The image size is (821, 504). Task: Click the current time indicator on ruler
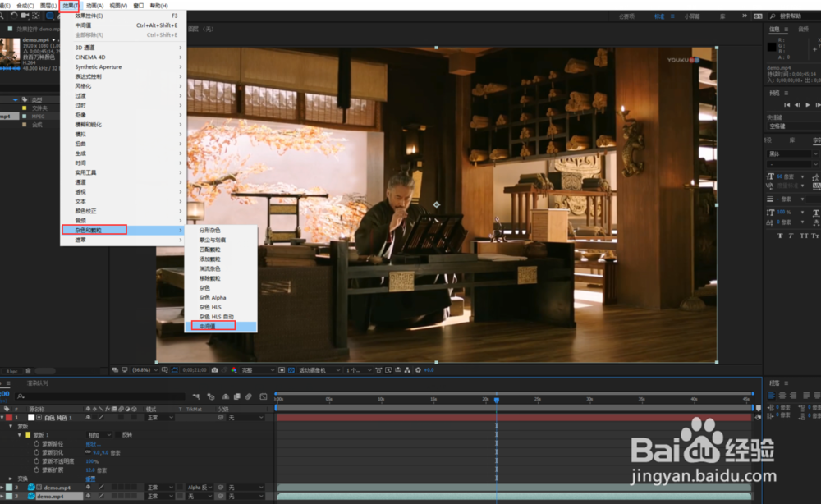click(497, 400)
